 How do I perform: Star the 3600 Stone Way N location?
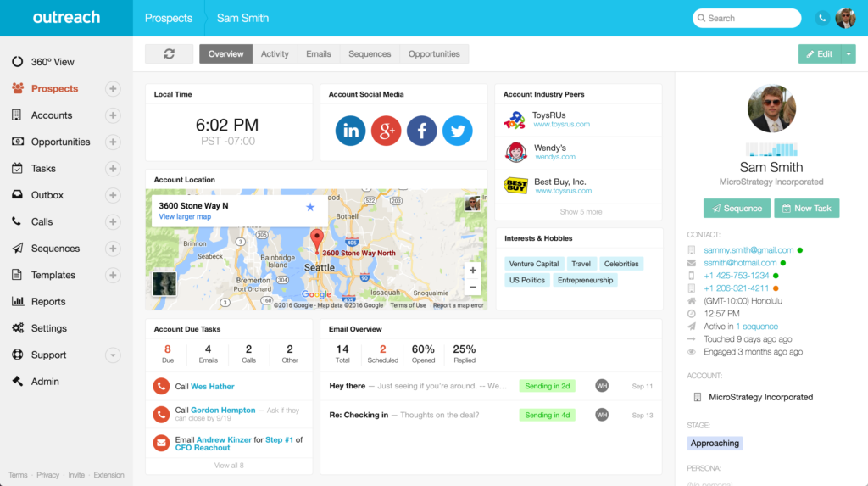point(310,207)
